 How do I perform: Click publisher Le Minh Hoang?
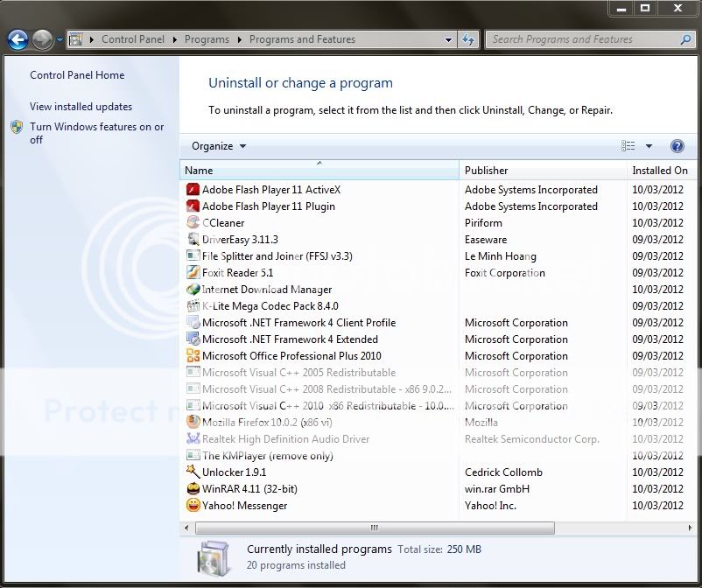point(500,256)
